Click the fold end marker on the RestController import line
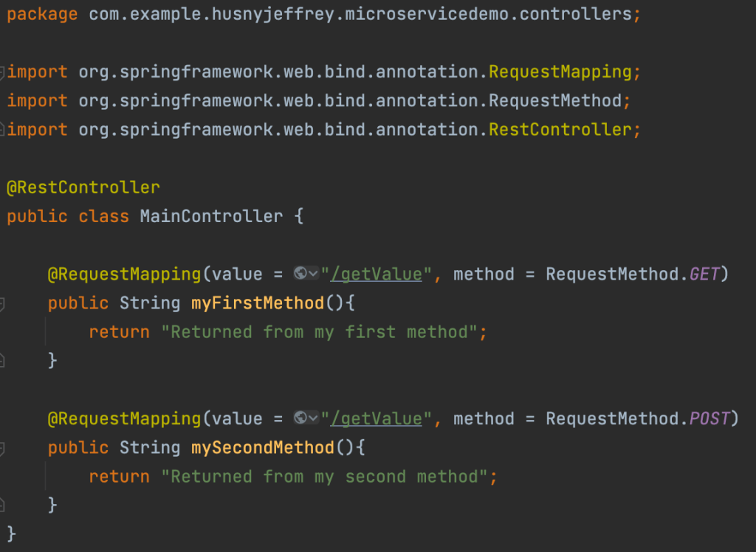This screenshot has width=756, height=552. pos(2,129)
